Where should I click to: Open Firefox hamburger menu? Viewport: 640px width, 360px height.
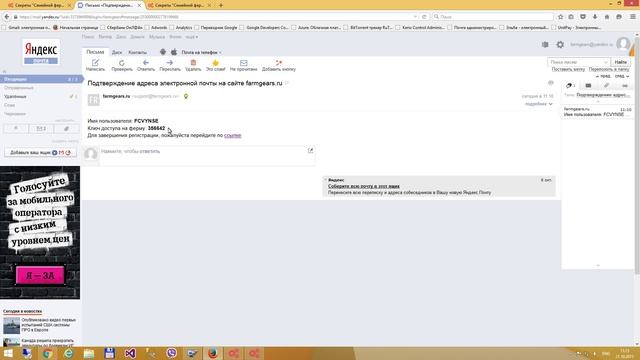tap(633, 17)
